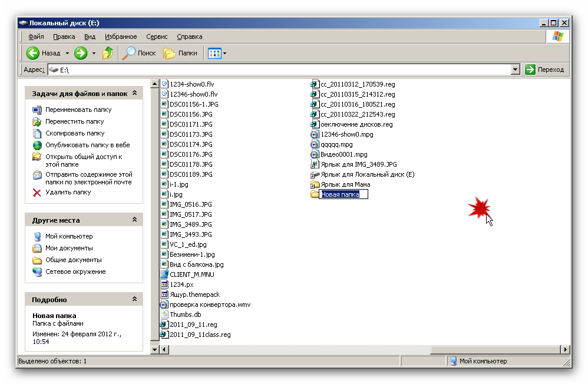Collapse the Подробно panel
Image resolution: width=588 pixels, height=384 pixels.
point(134,299)
